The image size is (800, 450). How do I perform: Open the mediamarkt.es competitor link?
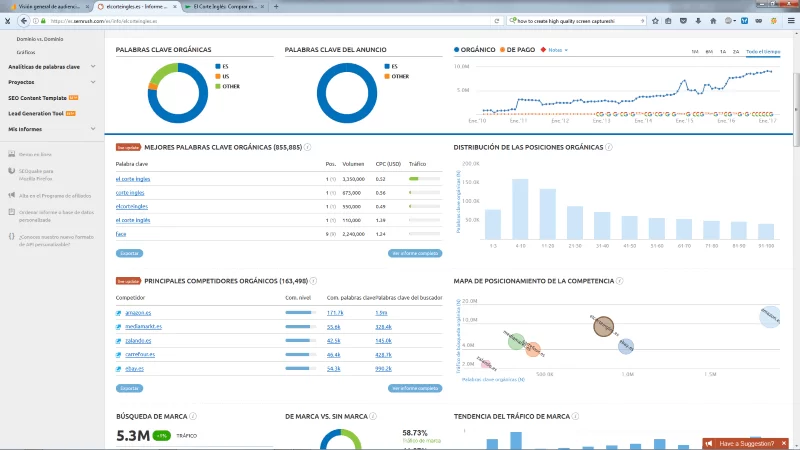pos(143,327)
